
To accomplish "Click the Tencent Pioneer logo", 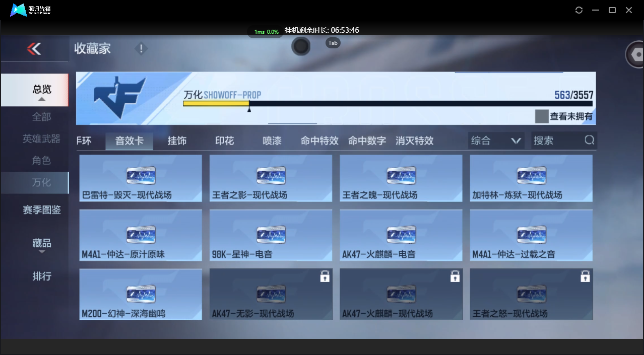I will tap(31, 10).
